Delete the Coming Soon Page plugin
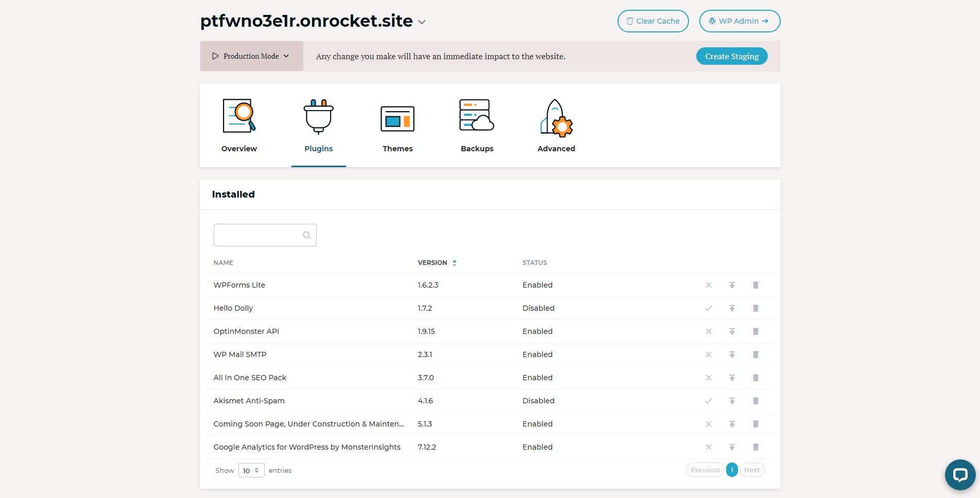Viewport: 980px width, 498px height. 755,424
